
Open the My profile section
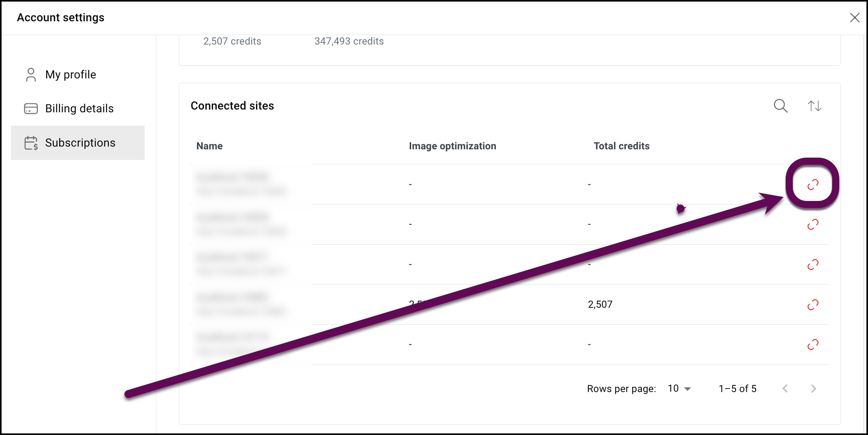point(70,74)
